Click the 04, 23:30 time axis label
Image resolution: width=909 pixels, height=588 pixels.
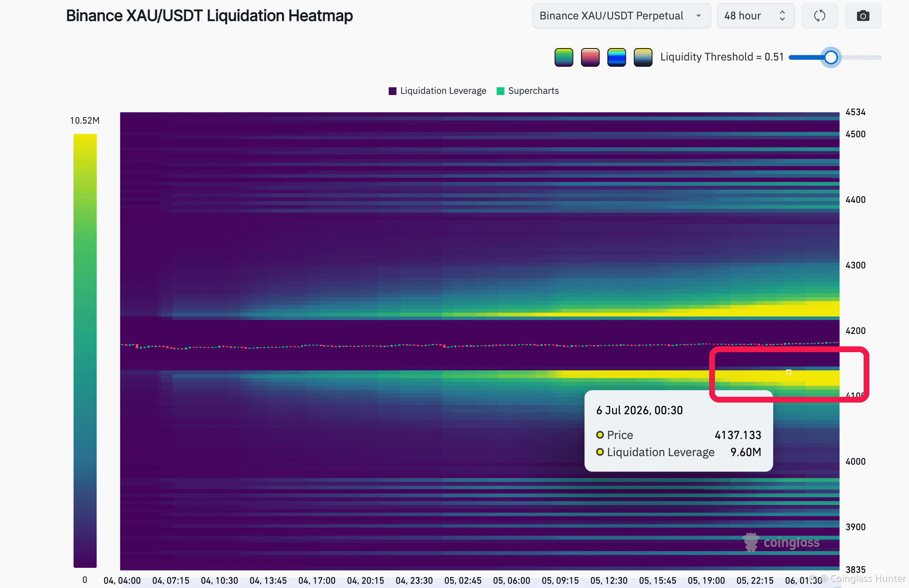coord(414,581)
